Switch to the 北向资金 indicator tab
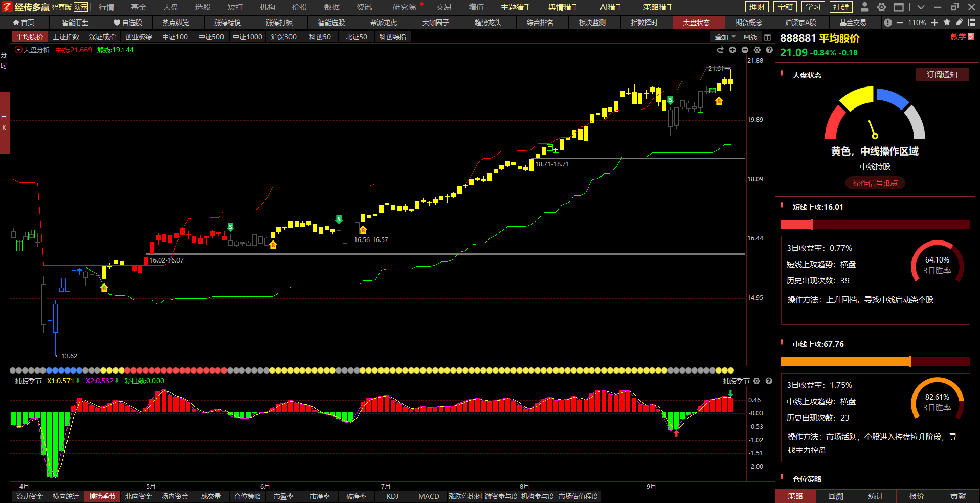This screenshot has height=503, width=980. [139, 496]
